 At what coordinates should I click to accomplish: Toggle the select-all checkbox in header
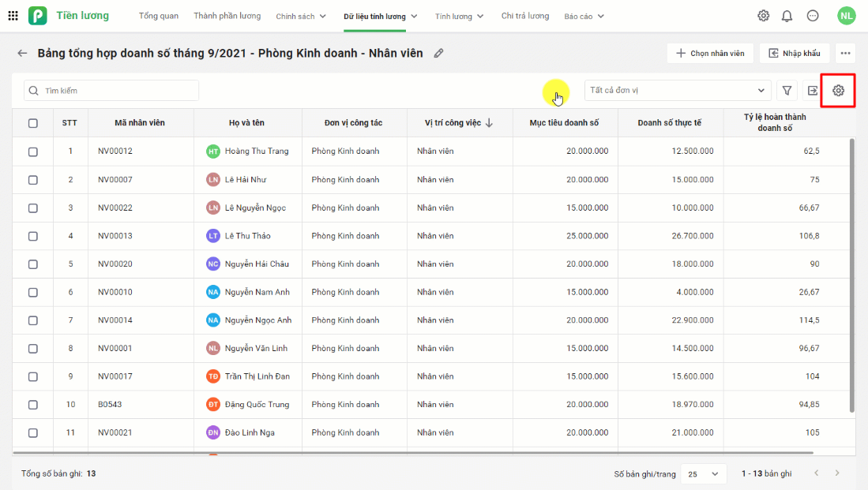point(33,123)
